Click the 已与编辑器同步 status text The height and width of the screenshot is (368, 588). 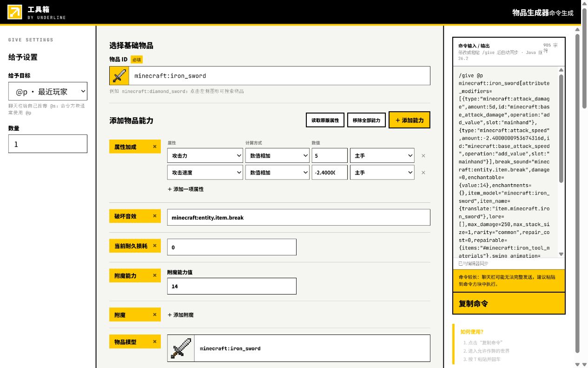tap(473, 264)
